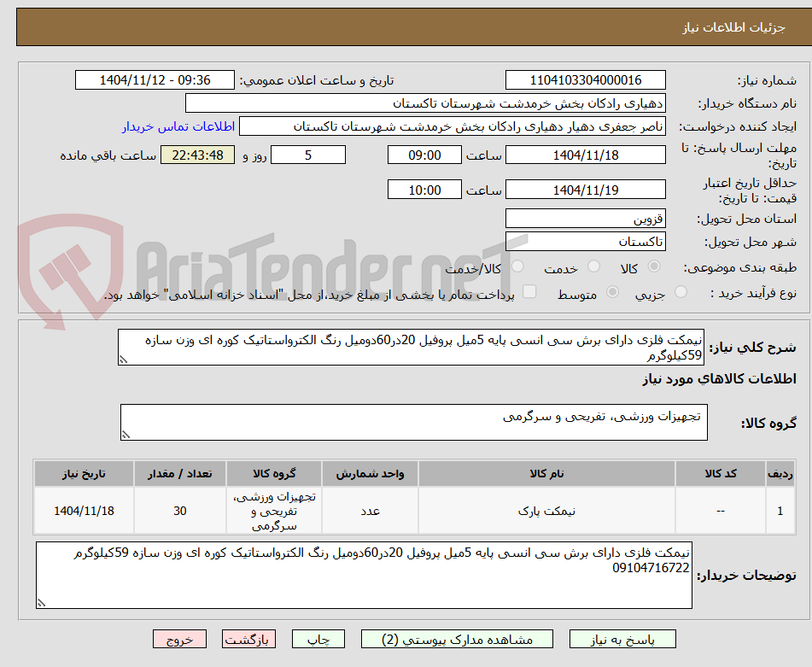The height and width of the screenshot is (667, 812).
Task: Click the نیمکت پارک table cell
Action: (x=546, y=511)
